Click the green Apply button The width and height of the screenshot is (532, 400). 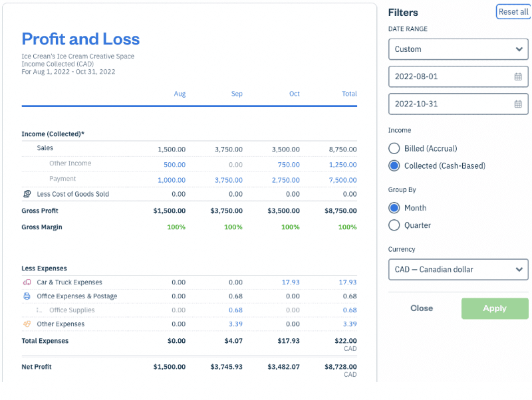[494, 308]
